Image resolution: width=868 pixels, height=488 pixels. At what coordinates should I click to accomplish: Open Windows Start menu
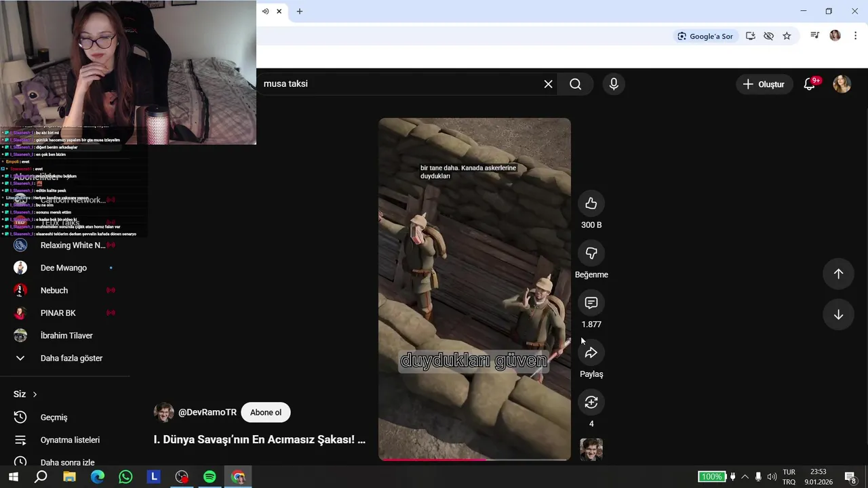click(13, 476)
